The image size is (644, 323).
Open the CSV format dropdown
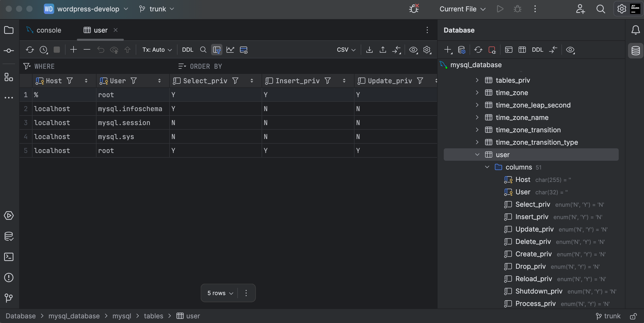[346, 50]
